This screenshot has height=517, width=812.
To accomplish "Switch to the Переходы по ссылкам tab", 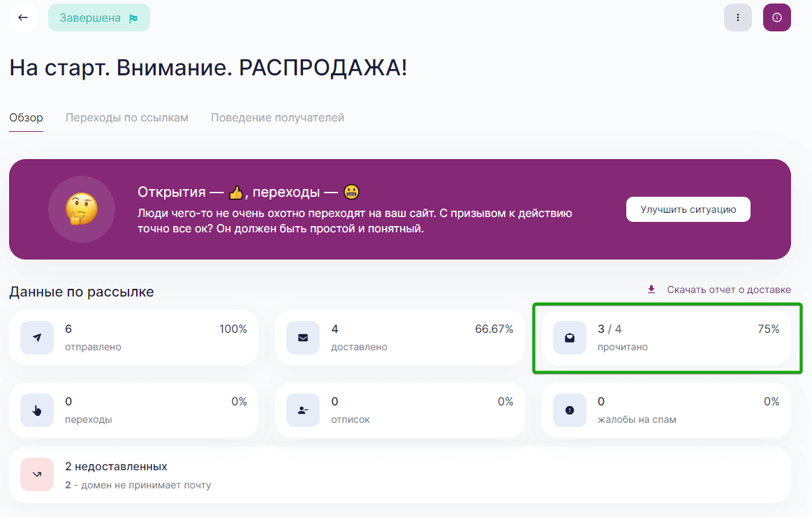I will point(126,117).
